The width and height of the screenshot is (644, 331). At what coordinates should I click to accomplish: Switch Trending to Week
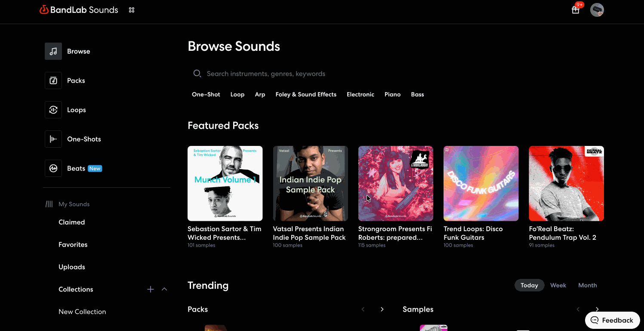(x=558, y=285)
